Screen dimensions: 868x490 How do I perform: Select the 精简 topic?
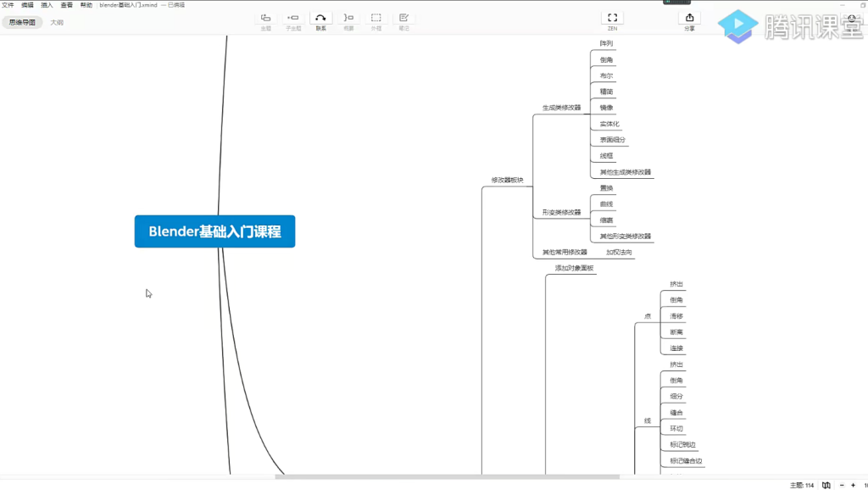click(x=606, y=92)
